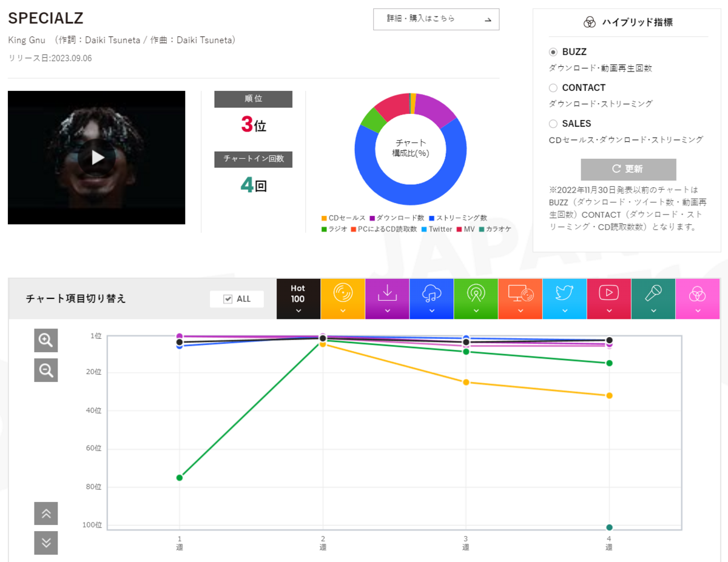This screenshot has width=728, height=562.
Task: Play the SPECIALZ music video
Action: (98, 158)
